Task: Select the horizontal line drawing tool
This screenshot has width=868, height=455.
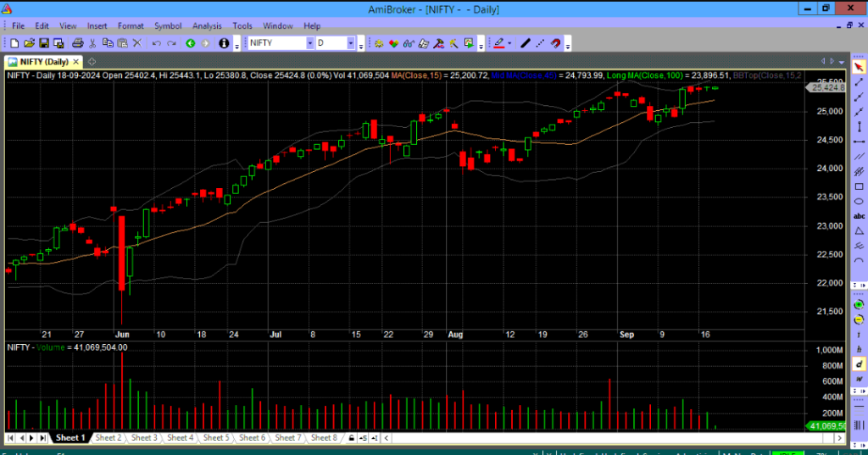Action: [x=860, y=141]
